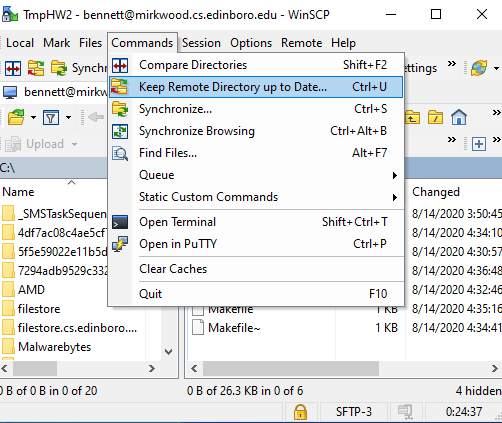Choose Open in PuTTY
Image resolution: width=502 pixels, height=423 pixels.
[256, 244]
